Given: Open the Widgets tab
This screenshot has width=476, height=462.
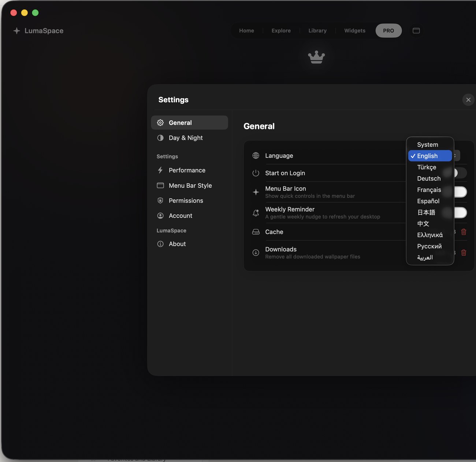Looking at the screenshot, I should point(355,31).
